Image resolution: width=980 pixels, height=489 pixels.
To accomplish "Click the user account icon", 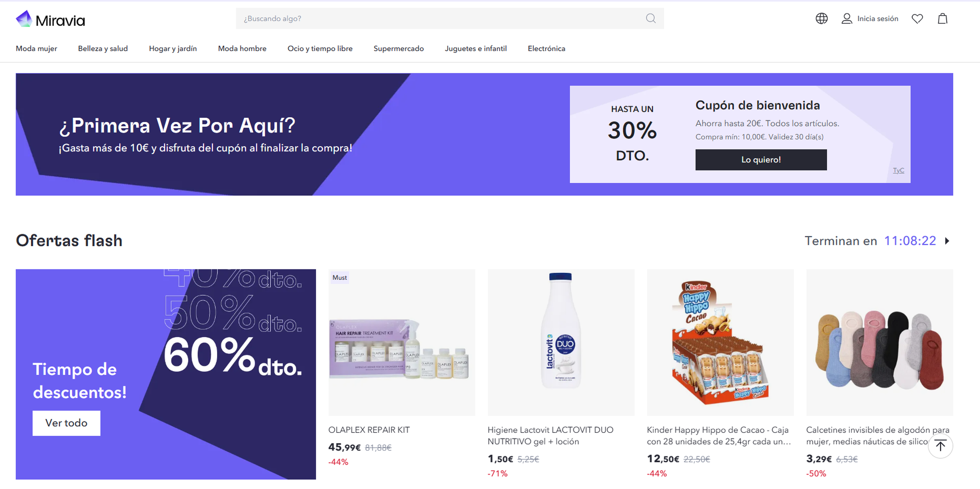I will [x=847, y=19].
